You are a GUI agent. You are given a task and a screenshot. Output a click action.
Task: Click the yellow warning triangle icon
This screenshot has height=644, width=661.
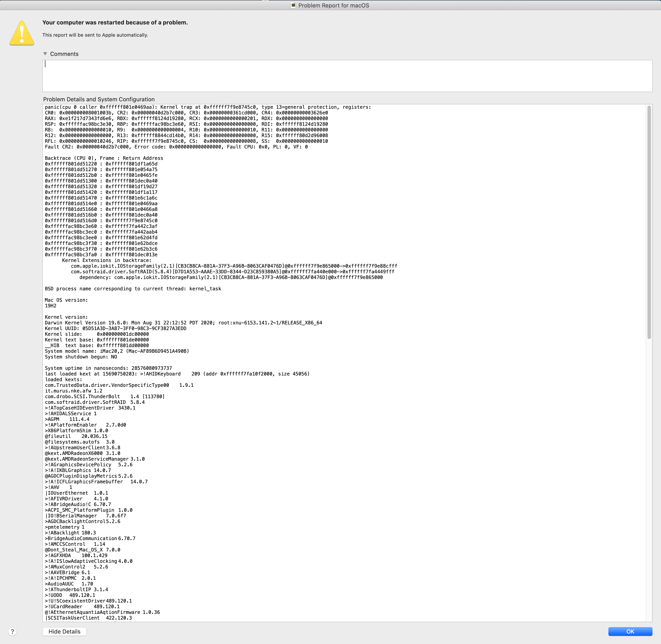[22, 33]
